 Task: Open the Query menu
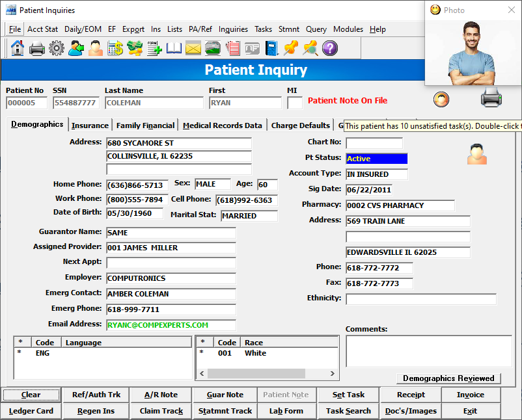point(316,29)
